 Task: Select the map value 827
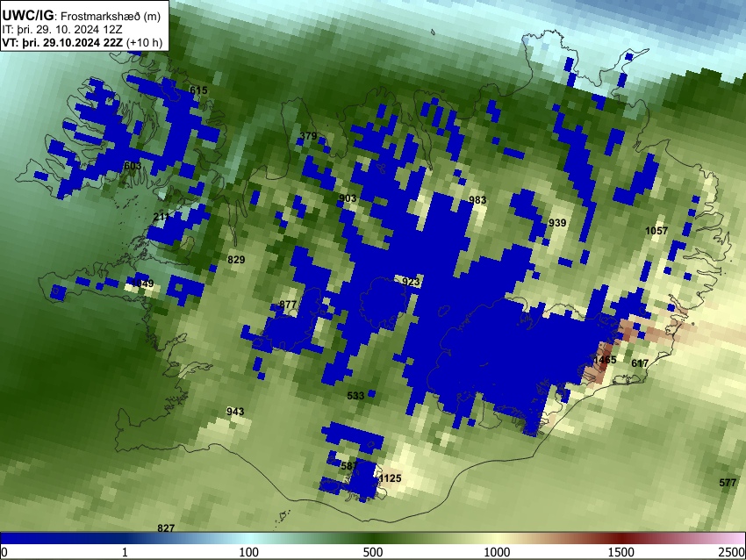(166, 528)
